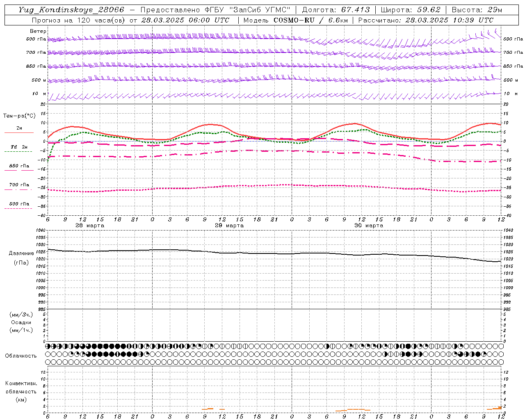Viewport: 525px width, 420px height.
Task: Click the Облачность cloud cover label
Action: coord(21,356)
